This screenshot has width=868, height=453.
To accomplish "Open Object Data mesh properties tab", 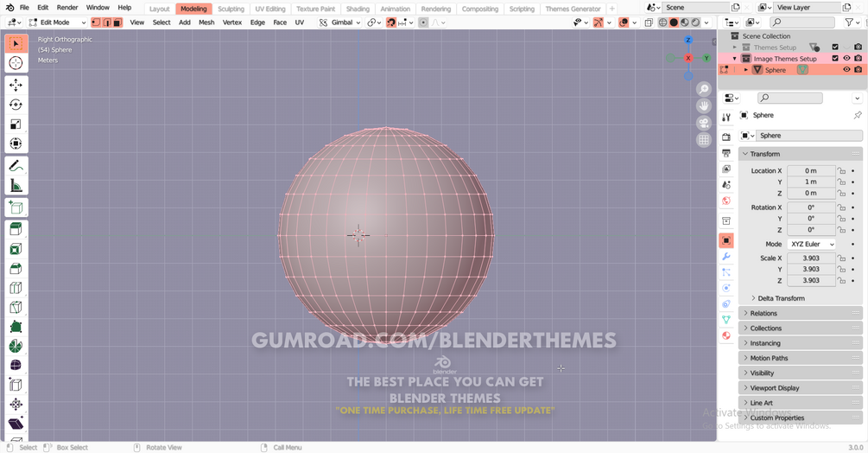I will pos(726,320).
